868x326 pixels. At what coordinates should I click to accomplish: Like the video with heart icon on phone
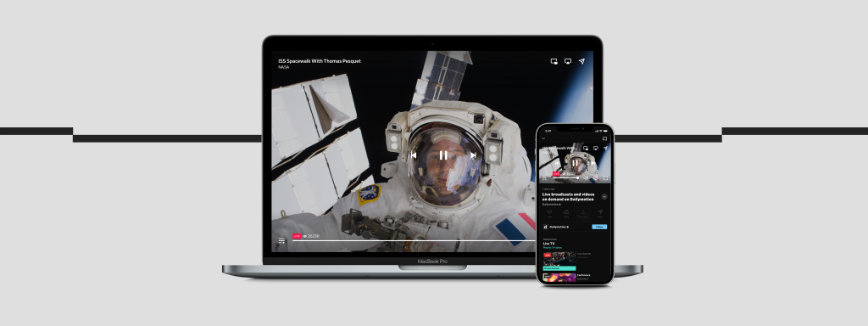pos(549,211)
